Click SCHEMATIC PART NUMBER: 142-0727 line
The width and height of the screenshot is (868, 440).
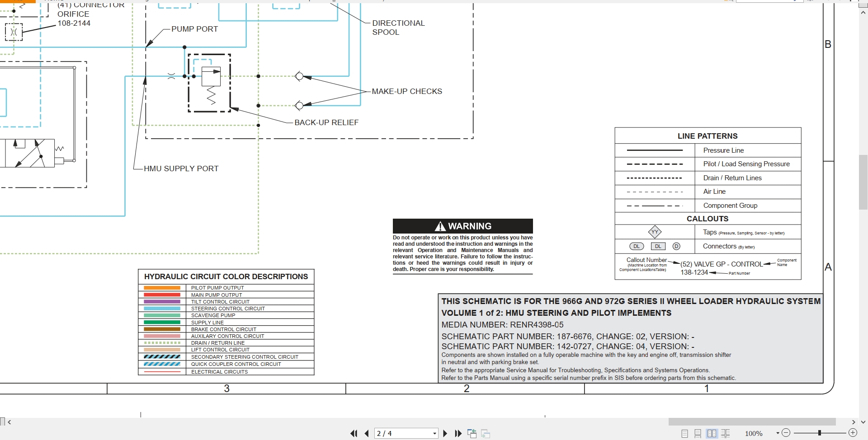(568, 346)
